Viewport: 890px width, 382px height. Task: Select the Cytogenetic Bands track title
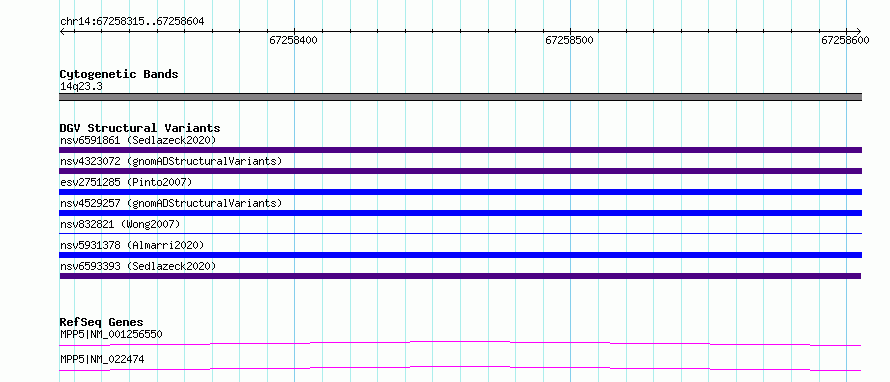point(119,74)
